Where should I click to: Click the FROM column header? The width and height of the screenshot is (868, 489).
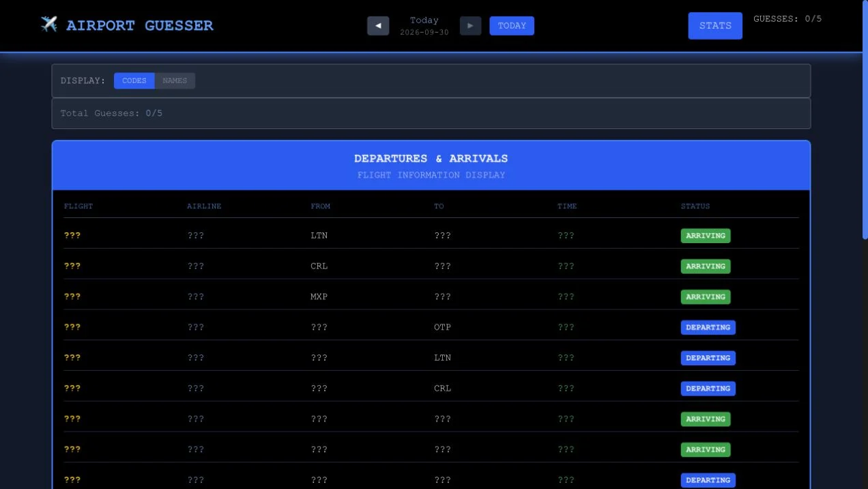tap(321, 206)
